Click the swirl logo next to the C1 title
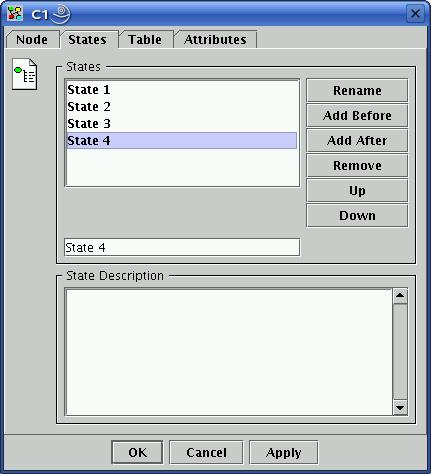Image resolution: width=431 pixels, height=474 pixels. (x=61, y=14)
